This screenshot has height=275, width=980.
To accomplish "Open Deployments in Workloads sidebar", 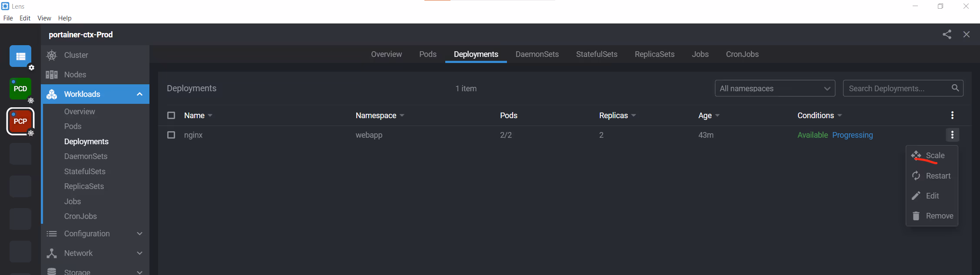I will pyautogui.click(x=86, y=142).
